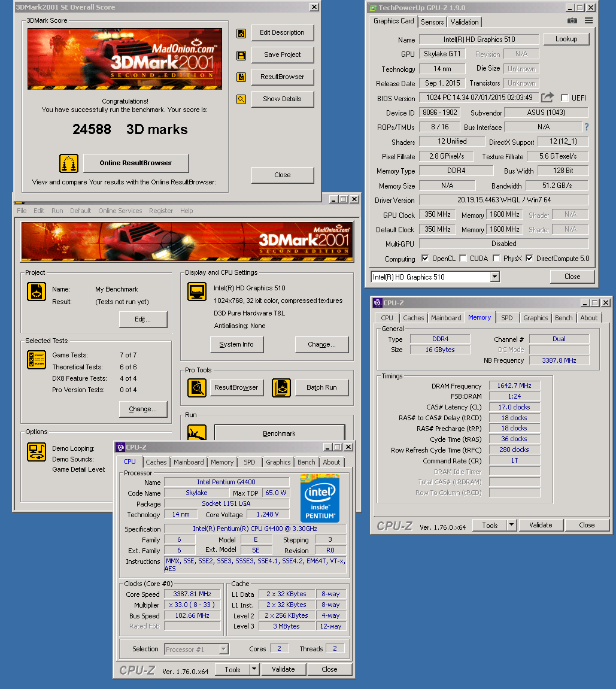Click the ResultBrowser icon beside the ResultBrowser button in score window
The image size is (616, 689).
click(241, 77)
